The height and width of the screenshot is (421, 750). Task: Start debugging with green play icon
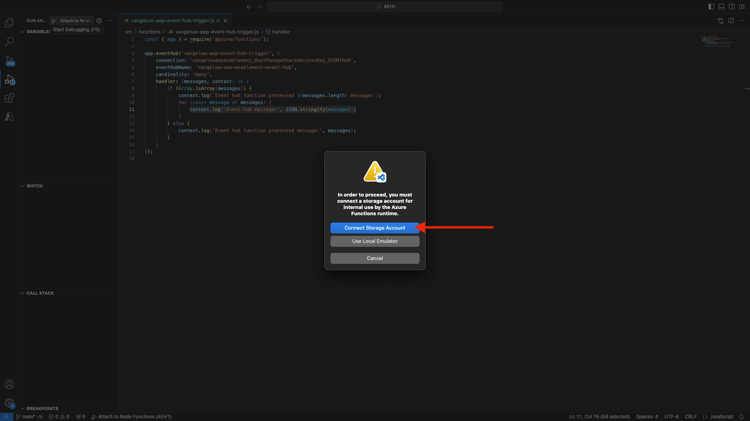click(x=54, y=21)
